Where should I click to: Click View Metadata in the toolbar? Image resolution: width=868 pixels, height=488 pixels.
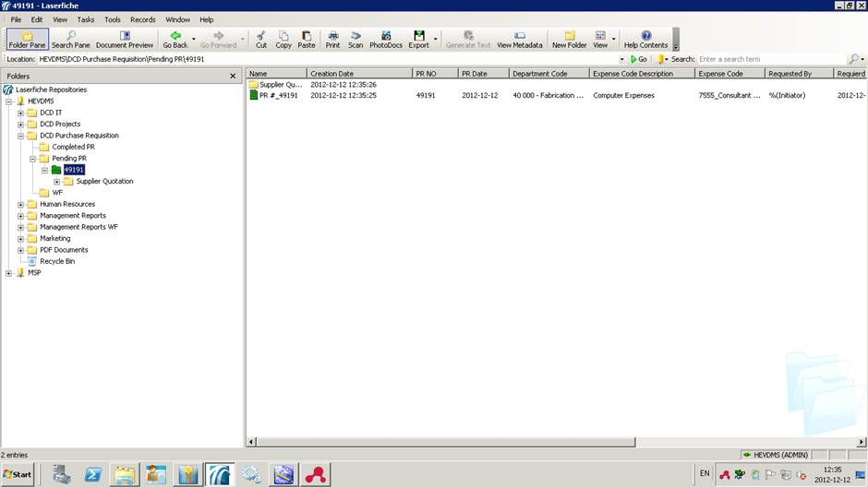(x=519, y=40)
